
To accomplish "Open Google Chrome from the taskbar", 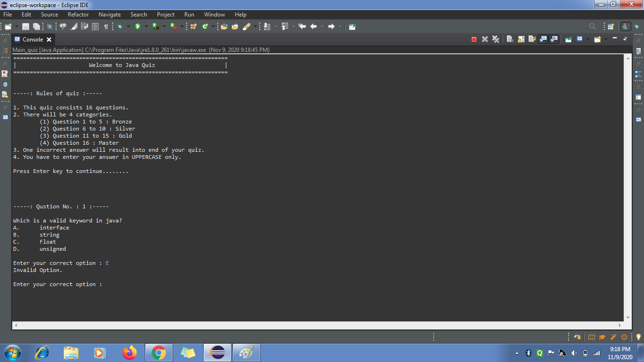I will [159, 352].
